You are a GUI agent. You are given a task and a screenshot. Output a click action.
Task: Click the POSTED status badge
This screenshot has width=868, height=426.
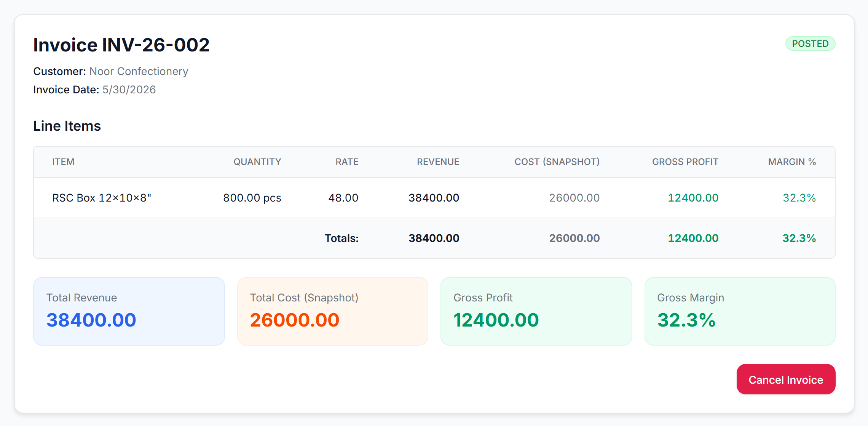tap(810, 43)
